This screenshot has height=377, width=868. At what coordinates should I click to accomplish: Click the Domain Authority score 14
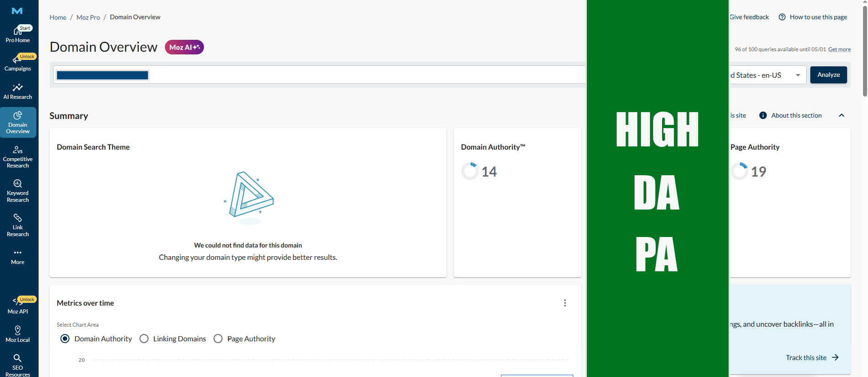coord(489,172)
